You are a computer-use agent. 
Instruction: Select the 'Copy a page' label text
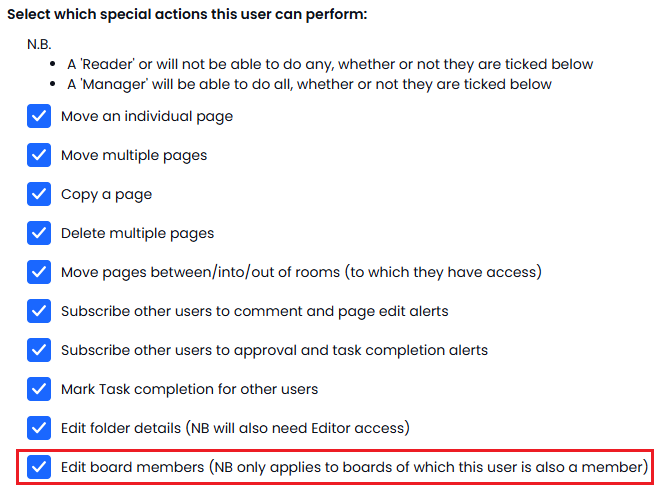[107, 194]
